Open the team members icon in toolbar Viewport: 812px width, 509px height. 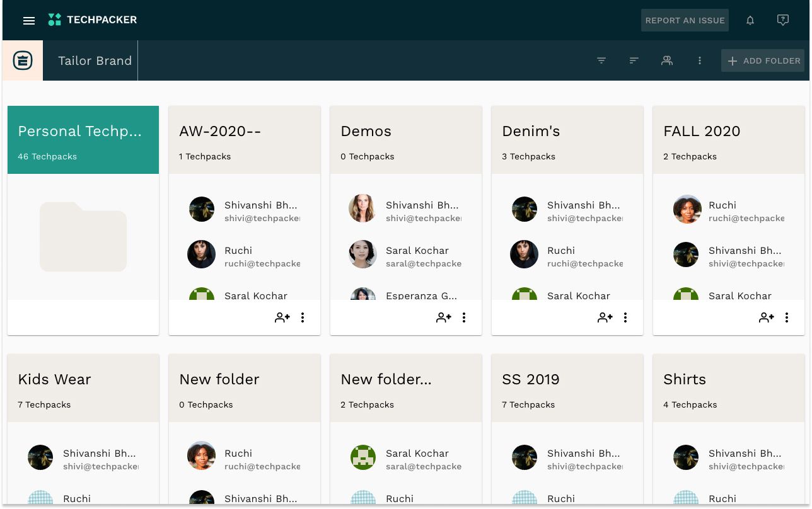coord(667,60)
